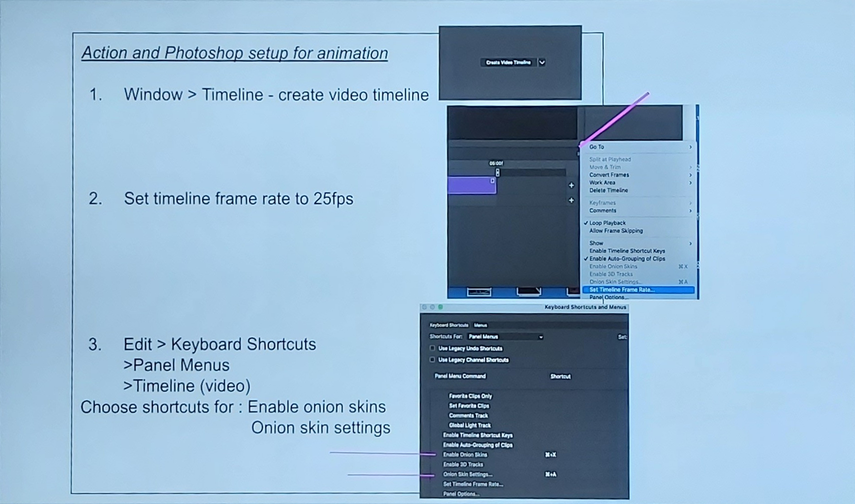Switch to the Menus tab

(x=481, y=325)
